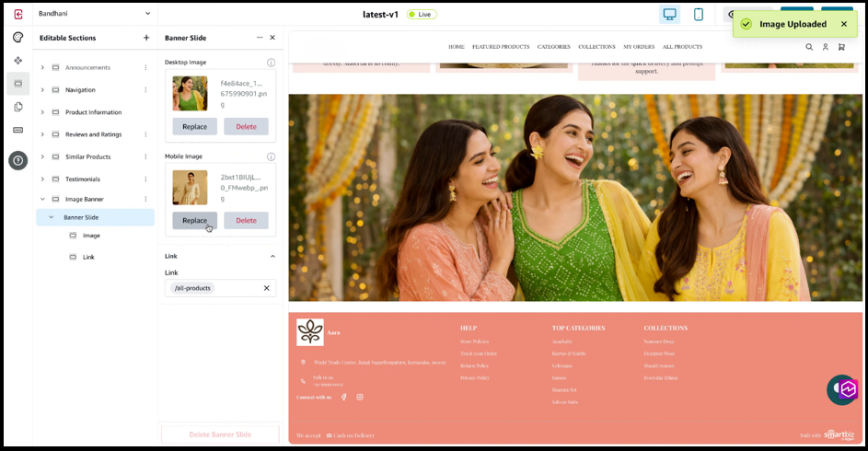The width and height of the screenshot is (868, 451).
Task: Expand the Testimonials section
Action: 42,179
